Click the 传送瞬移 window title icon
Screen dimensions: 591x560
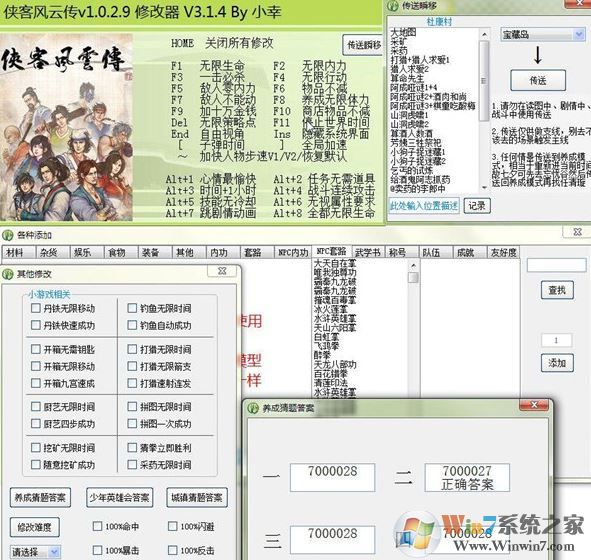(393, 6)
